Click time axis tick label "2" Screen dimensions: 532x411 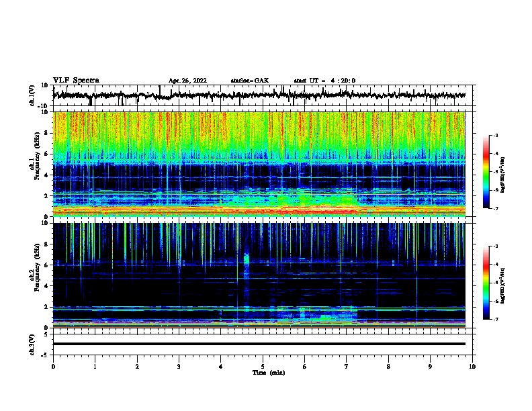137,367
